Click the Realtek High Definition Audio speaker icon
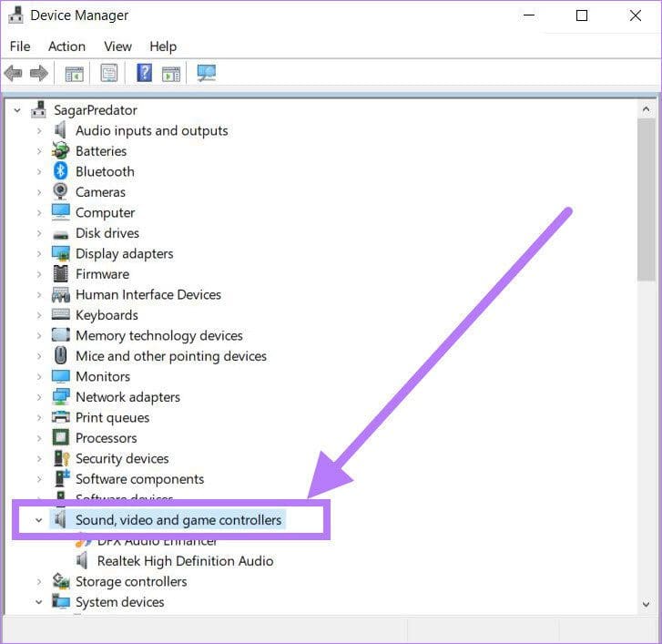This screenshot has width=662, height=644. pyautogui.click(x=81, y=561)
